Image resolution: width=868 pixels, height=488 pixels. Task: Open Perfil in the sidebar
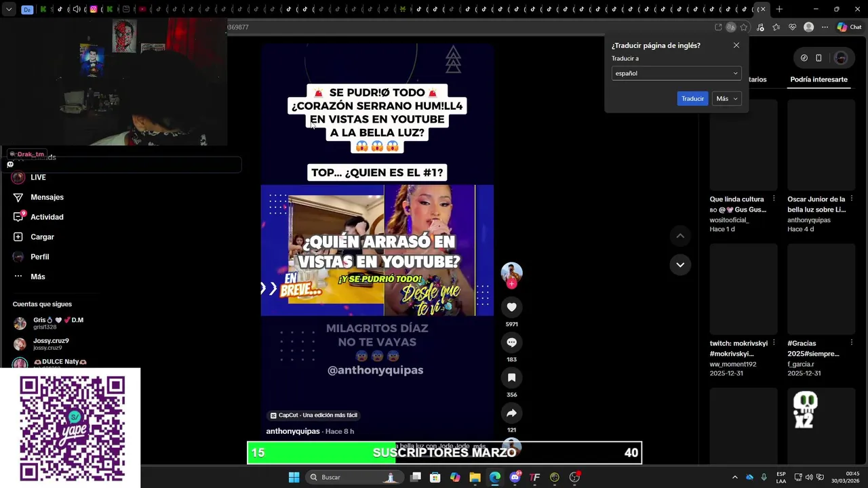[31, 257]
